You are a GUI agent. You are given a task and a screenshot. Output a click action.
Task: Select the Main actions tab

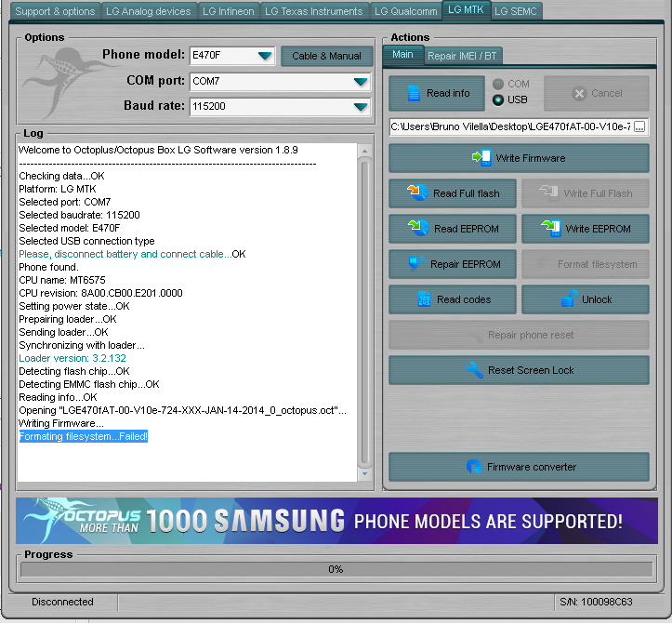402,55
